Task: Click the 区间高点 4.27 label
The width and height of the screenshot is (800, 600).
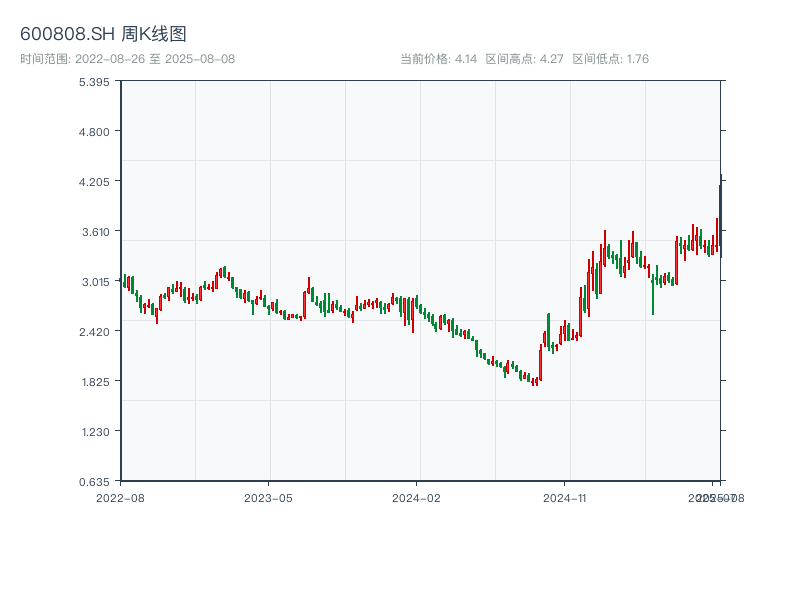Action: (524, 59)
